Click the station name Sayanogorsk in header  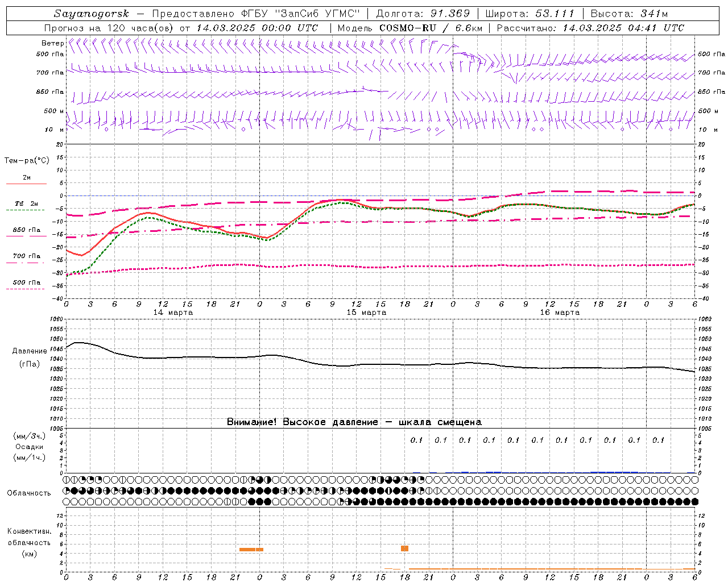(92, 14)
